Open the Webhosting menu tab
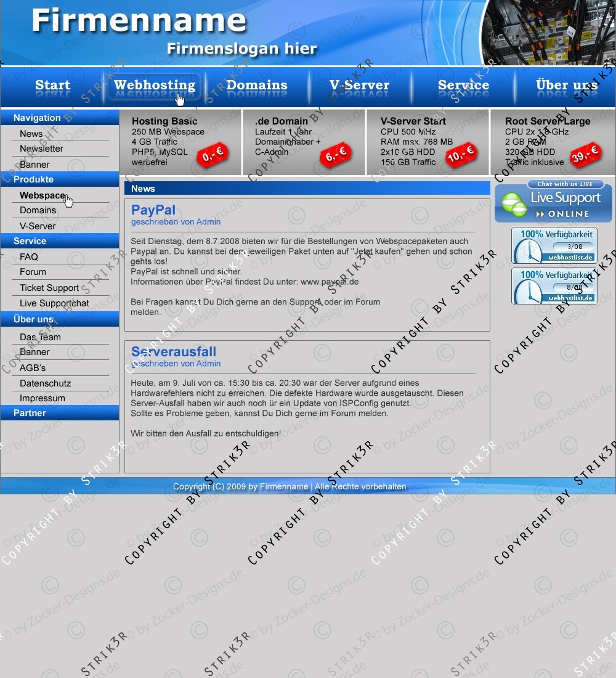616x678 pixels. pyautogui.click(x=154, y=86)
